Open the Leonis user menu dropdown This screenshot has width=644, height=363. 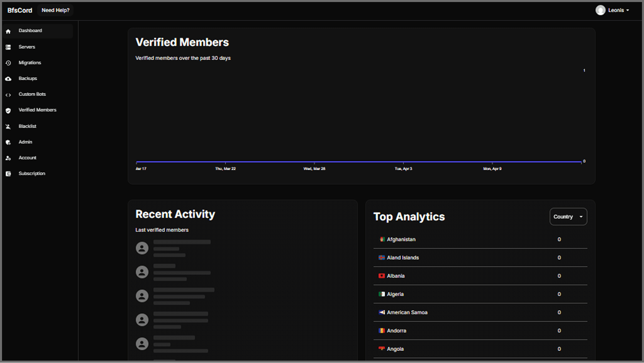pyautogui.click(x=627, y=10)
